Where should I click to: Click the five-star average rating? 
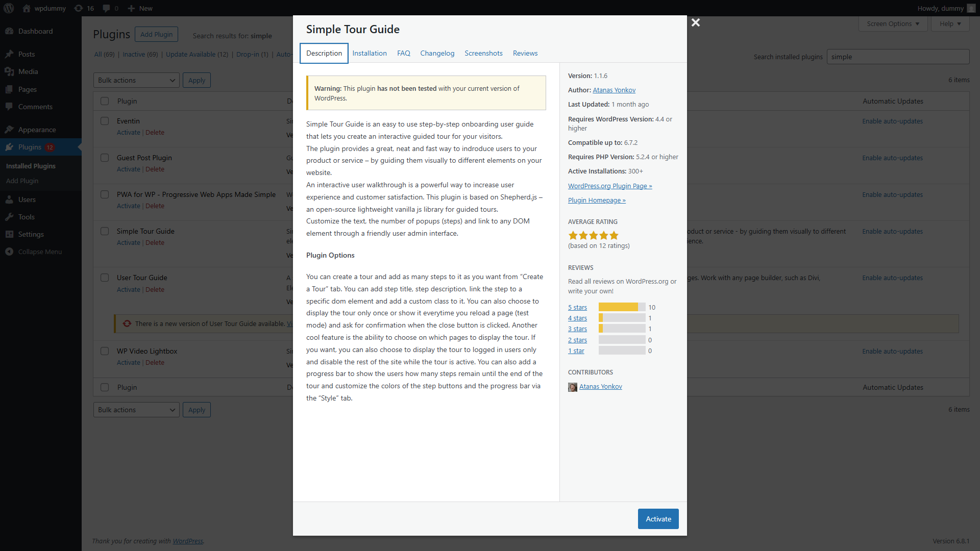pos(593,235)
